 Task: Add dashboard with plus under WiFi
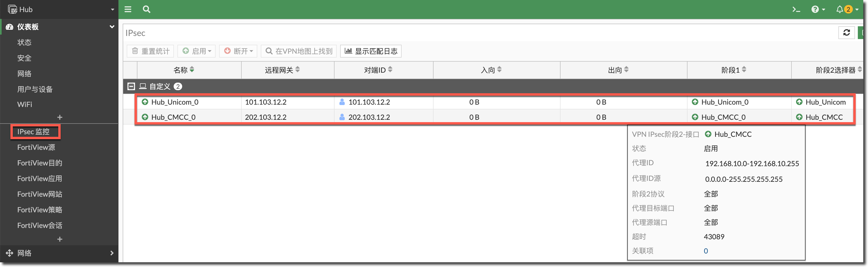click(x=60, y=117)
